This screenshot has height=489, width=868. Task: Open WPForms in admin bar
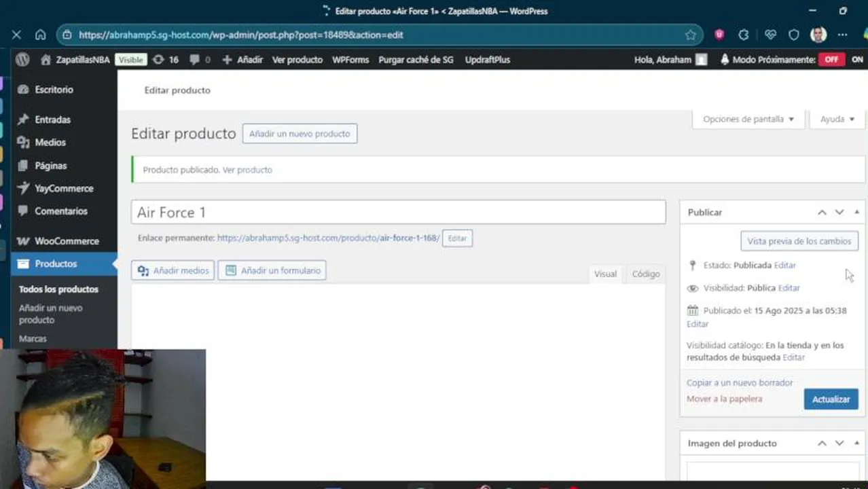point(350,60)
